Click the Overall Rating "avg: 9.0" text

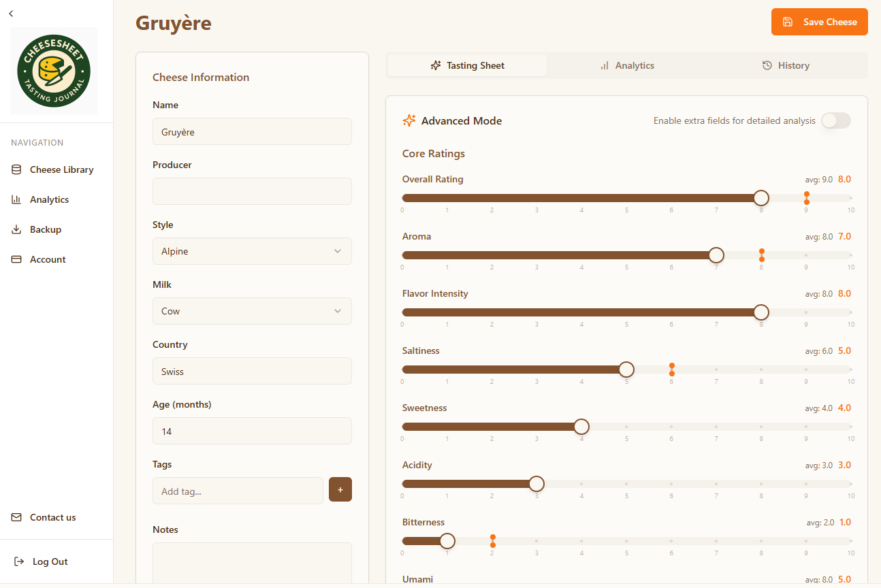coord(819,180)
